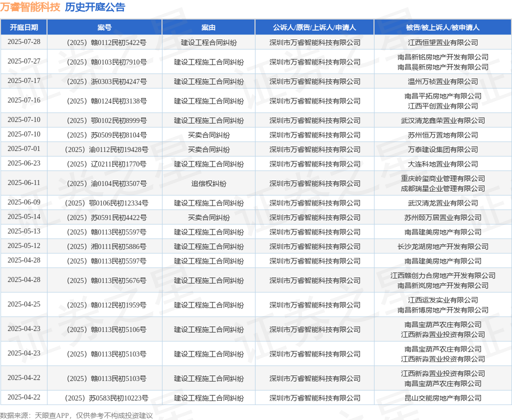The width and height of the screenshot is (512, 420).
Task: Click defendant 江西运发实业有限公司
Action: point(443,300)
